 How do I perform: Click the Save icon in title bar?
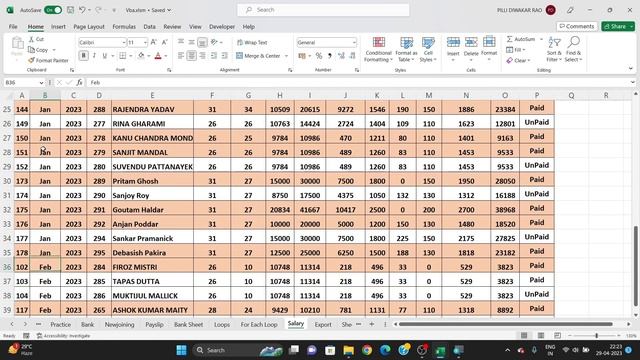pos(71,10)
